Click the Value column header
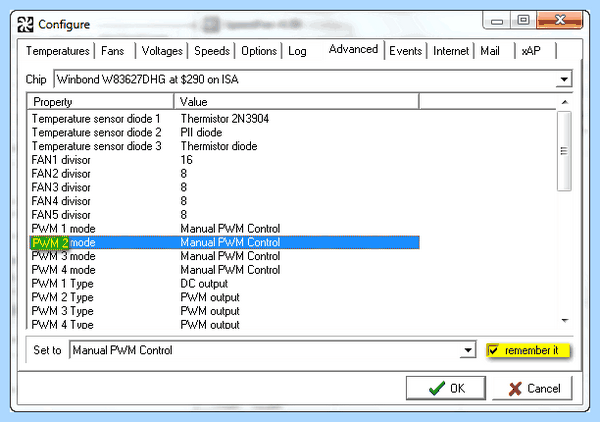This screenshot has width=600, height=422. click(297, 102)
